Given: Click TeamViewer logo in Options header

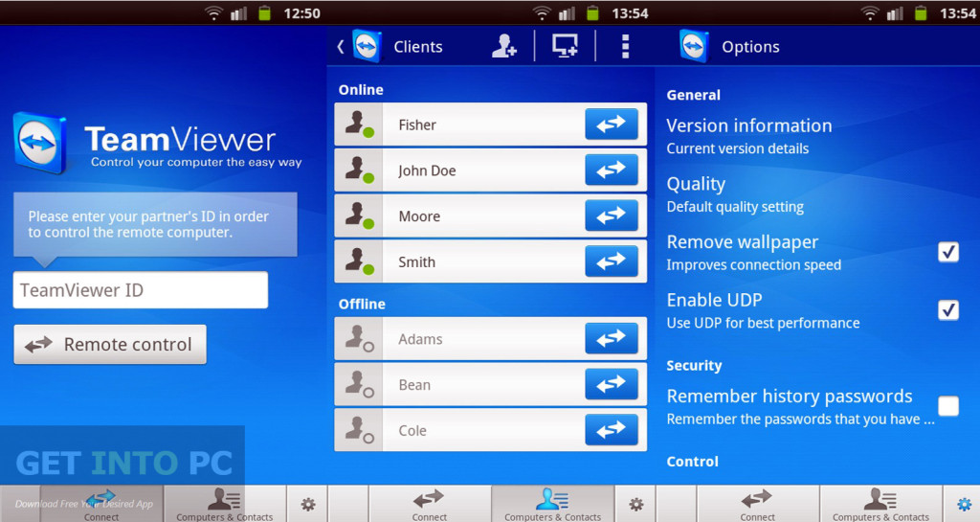Looking at the screenshot, I should (694, 46).
